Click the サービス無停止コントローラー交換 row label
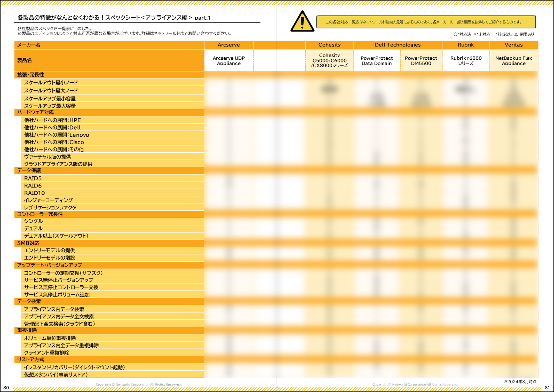 113,287
